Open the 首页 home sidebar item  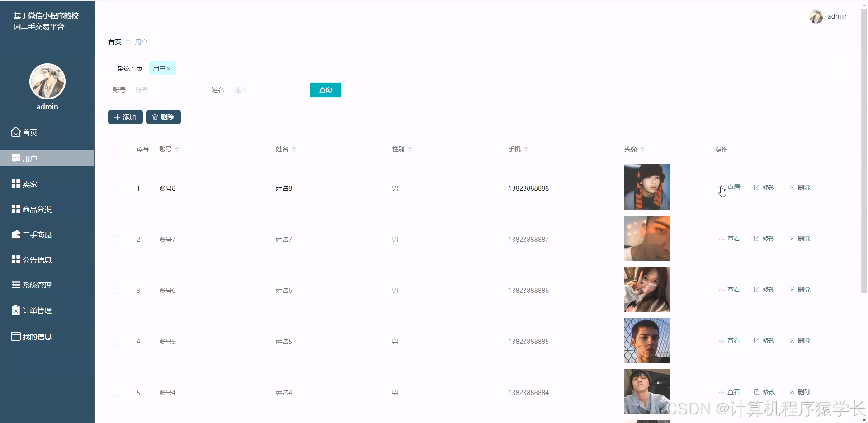[47, 132]
